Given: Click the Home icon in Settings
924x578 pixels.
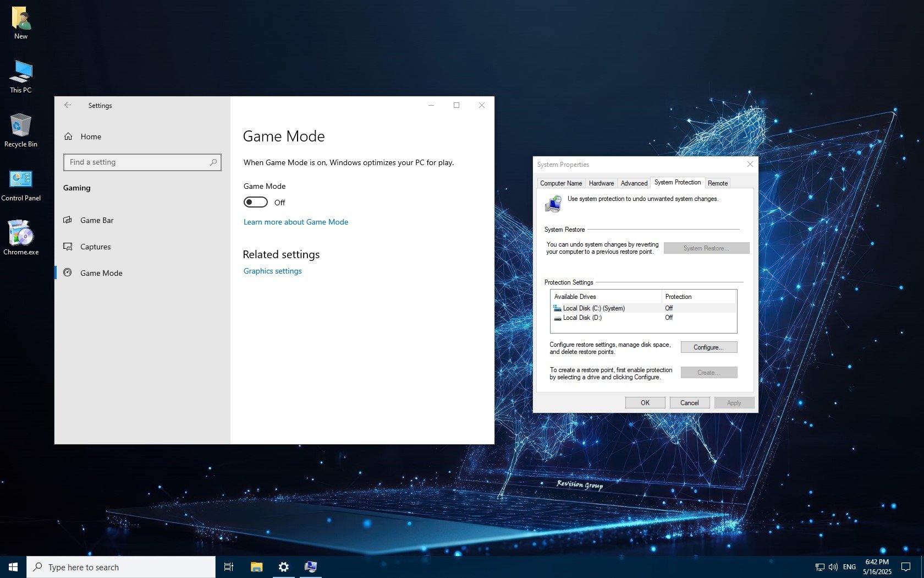Looking at the screenshot, I should pyautogui.click(x=68, y=137).
